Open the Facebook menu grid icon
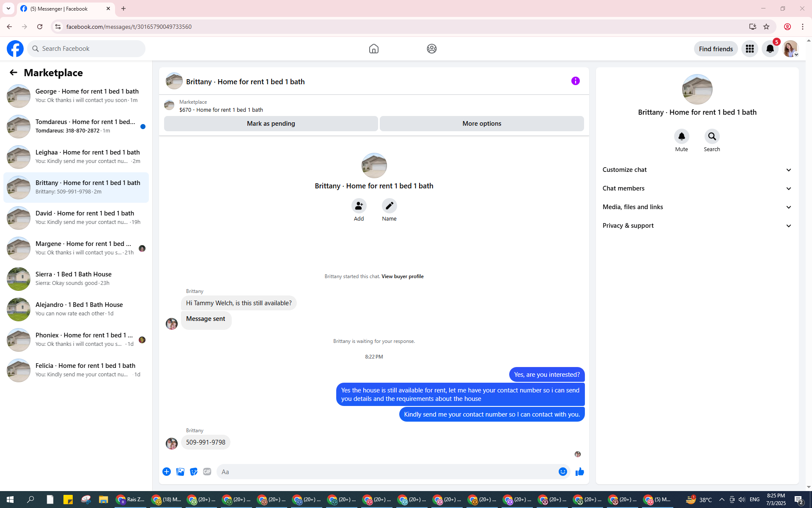The width and height of the screenshot is (812, 508). (749, 49)
